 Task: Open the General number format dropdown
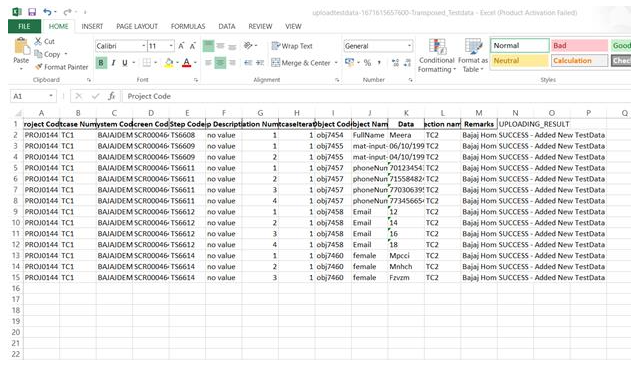coord(409,46)
